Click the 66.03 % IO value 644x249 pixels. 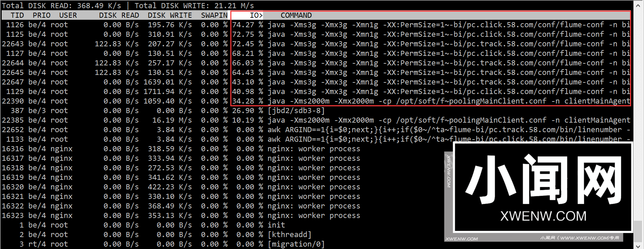click(248, 63)
